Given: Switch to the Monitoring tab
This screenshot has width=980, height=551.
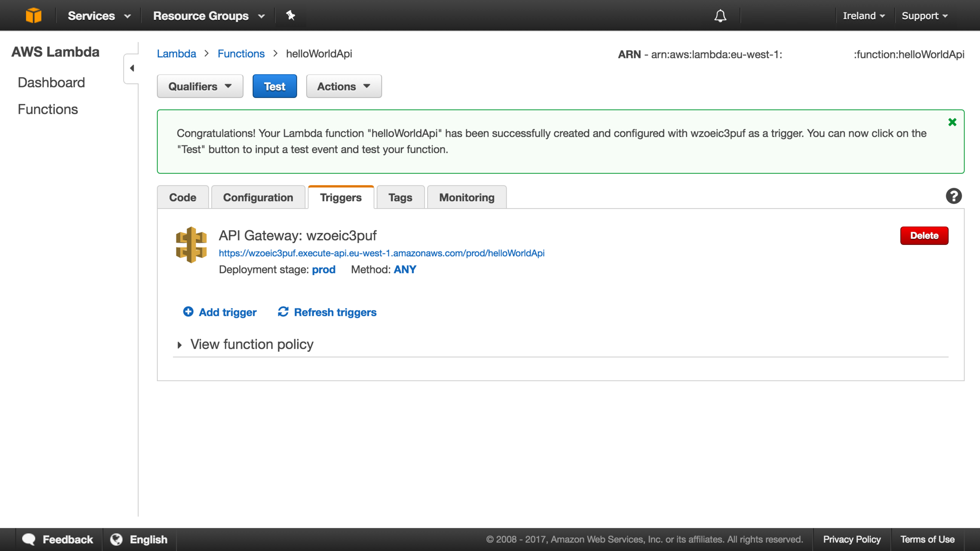Looking at the screenshot, I should 466,198.
